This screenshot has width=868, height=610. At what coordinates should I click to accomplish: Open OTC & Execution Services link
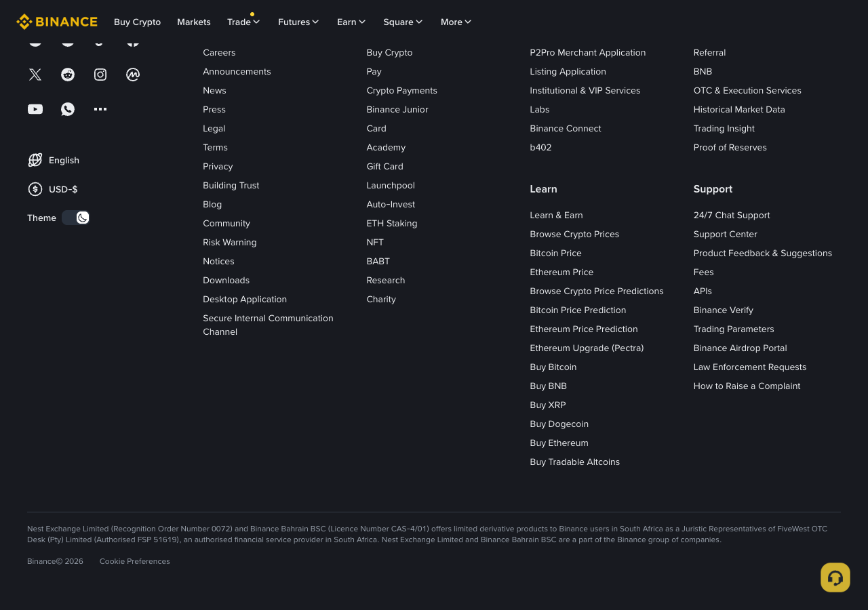[747, 90]
